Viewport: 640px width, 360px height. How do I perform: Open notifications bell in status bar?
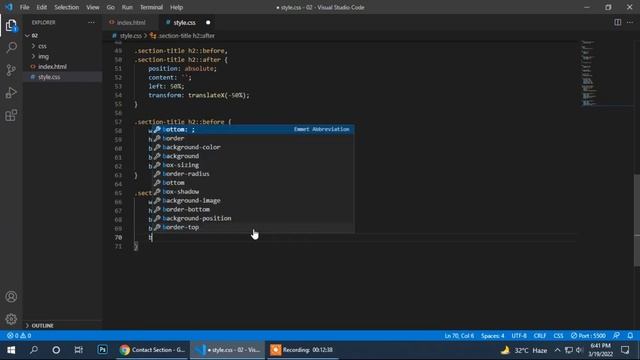pyautogui.click(x=630, y=336)
